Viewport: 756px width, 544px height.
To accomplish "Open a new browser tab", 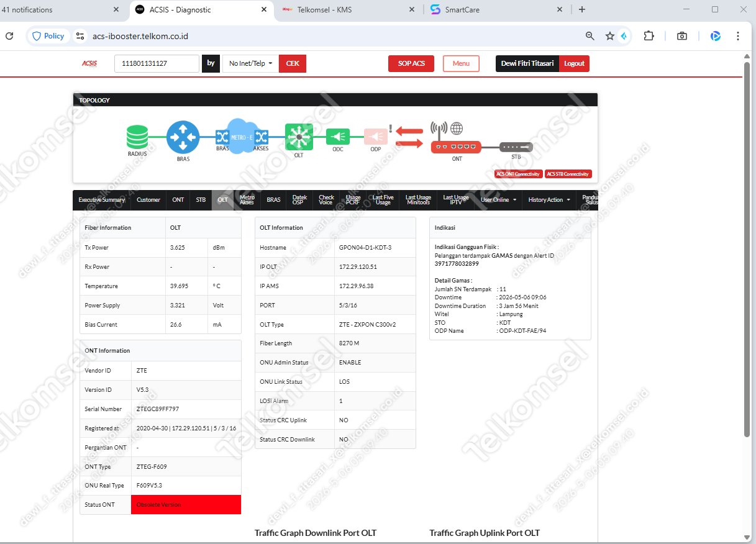I will (x=582, y=9).
